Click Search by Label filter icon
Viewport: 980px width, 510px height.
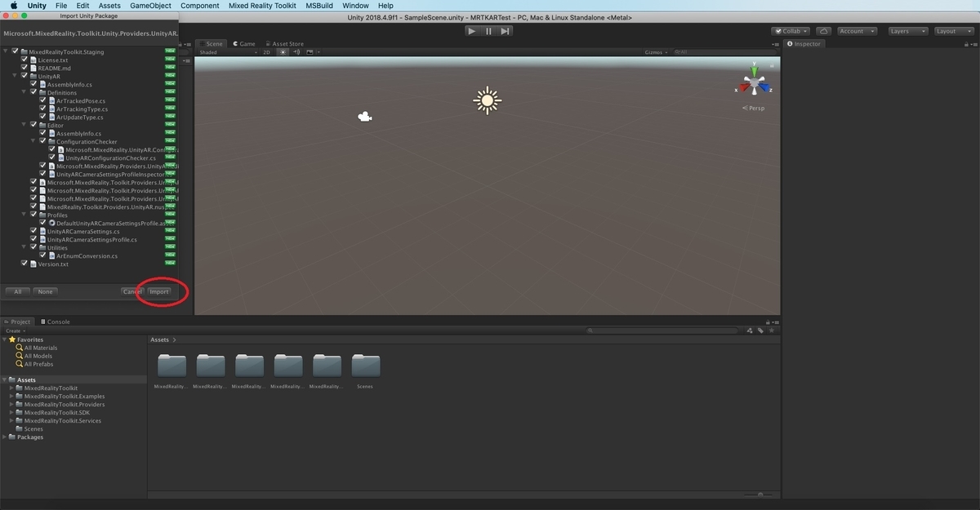tap(759, 330)
